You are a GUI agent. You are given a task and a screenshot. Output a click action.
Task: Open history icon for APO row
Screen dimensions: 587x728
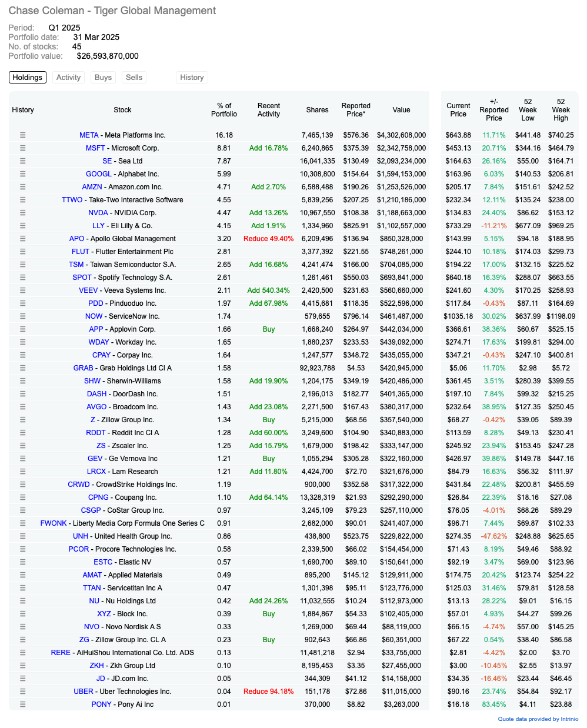click(23, 239)
